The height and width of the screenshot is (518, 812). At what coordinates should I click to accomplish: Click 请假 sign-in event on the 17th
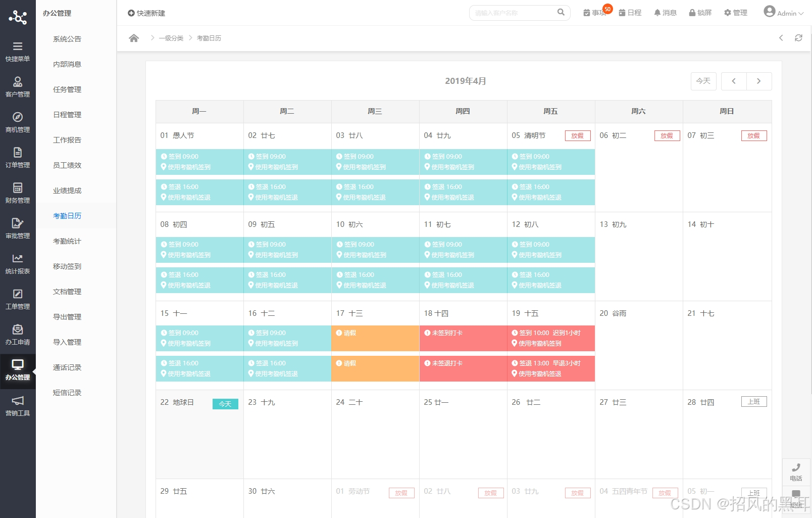(375, 338)
